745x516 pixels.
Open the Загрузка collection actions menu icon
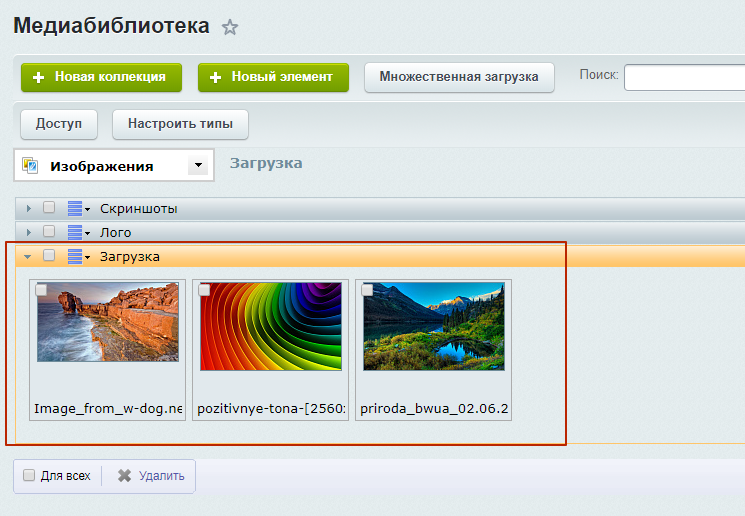[x=78, y=257]
